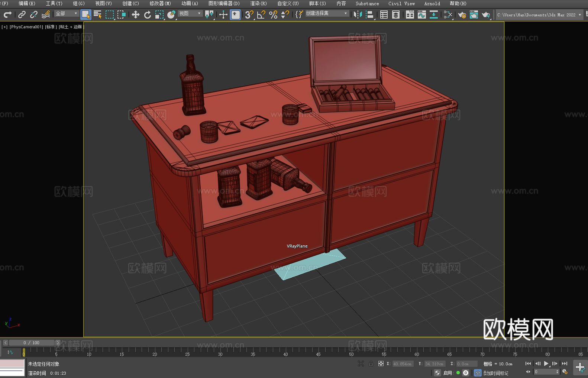The width and height of the screenshot is (588, 378).
Task: Click the Select Object tool
Action: tap(85, 14)
